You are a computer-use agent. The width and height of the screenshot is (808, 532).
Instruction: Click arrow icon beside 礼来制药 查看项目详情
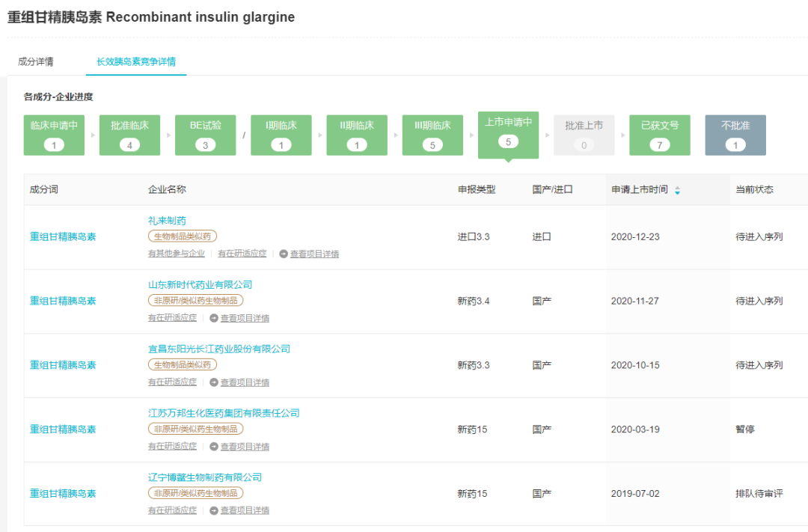[x=284, y=254]
